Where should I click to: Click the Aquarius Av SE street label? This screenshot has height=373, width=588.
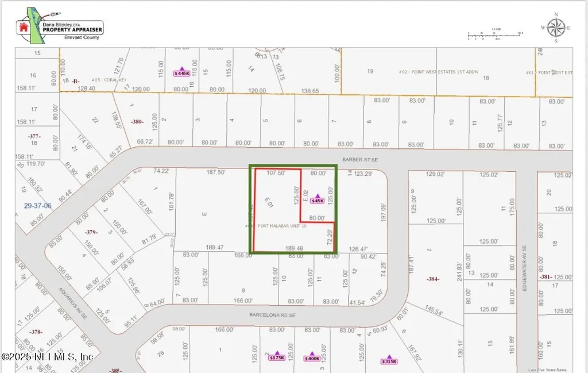pyautogui.click(x=73, y=303)
